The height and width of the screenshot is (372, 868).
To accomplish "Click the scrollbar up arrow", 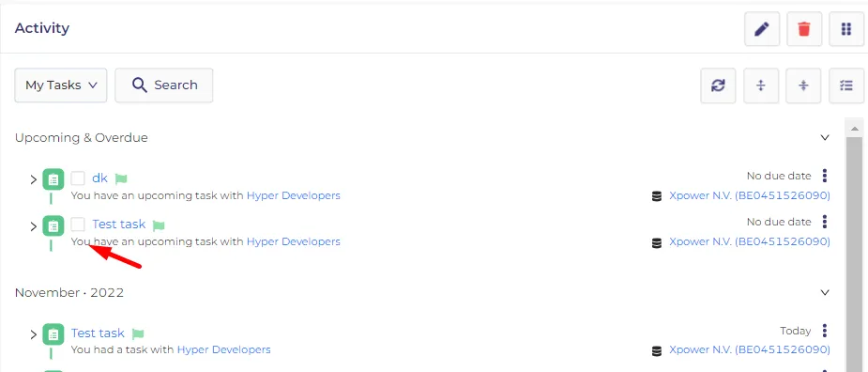I will pyautogui.click(x=854, y=128).
